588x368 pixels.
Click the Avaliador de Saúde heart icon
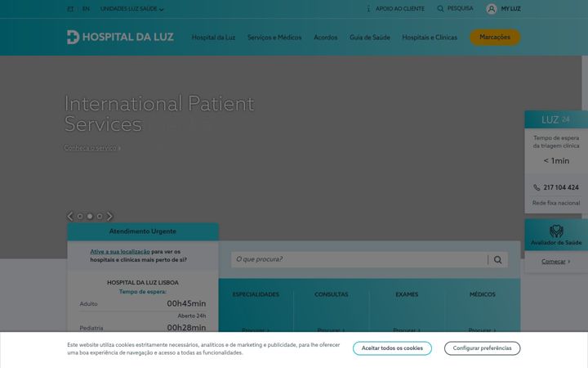pos(556,231)
